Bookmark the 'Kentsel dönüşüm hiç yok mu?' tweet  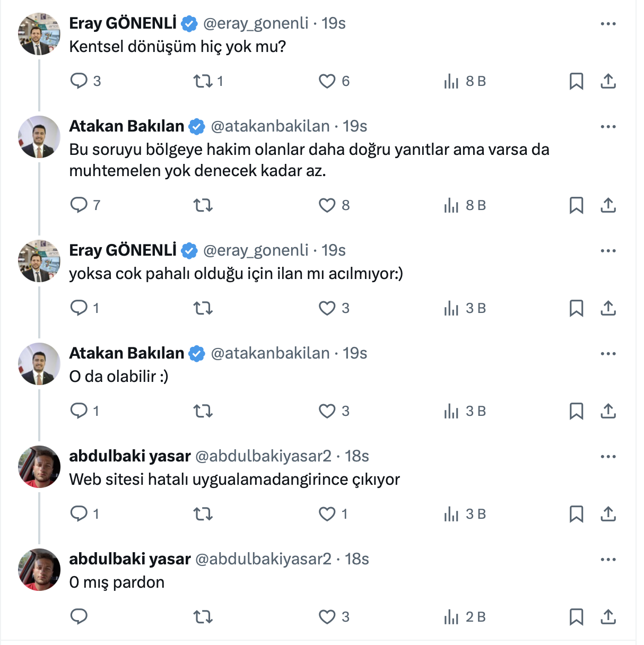click(576, 81)
